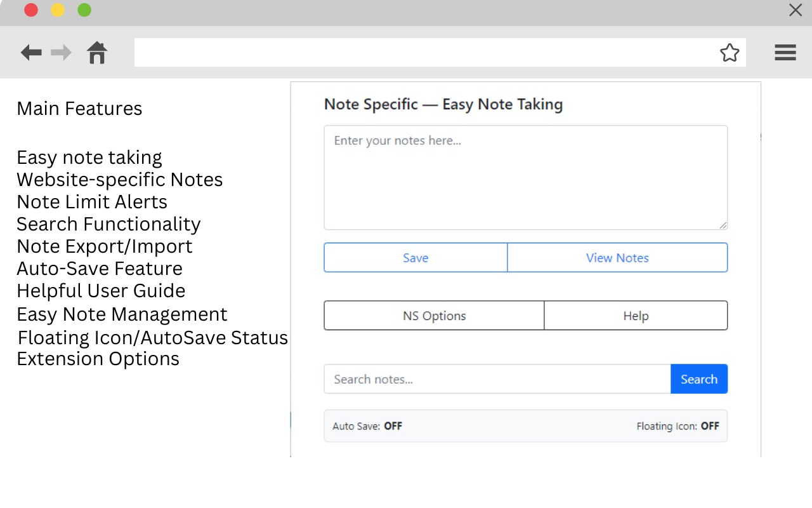Image resolution: width=812 pixels, height=508 pixels.
Task: Save the current note
Action: coord(416,258)
